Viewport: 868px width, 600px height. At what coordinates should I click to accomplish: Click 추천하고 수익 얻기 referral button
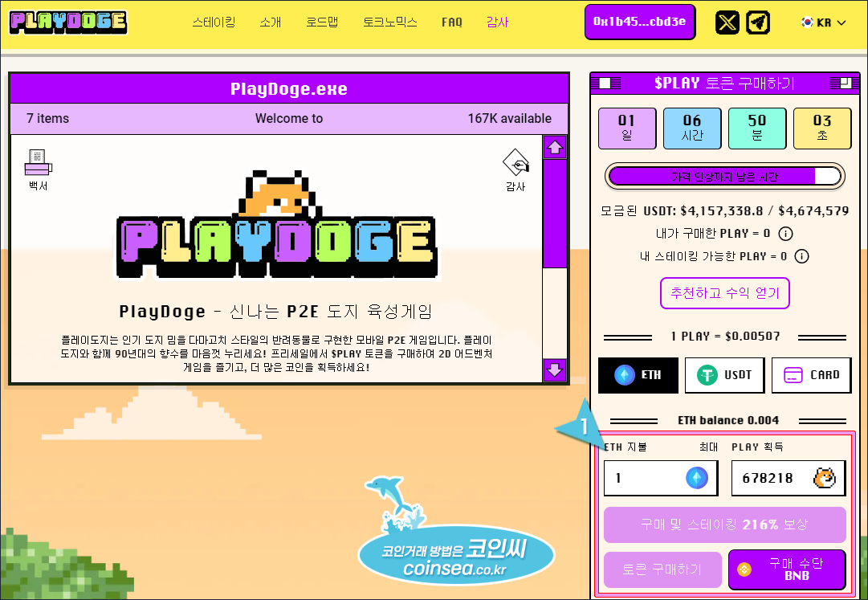coord(724,293)
